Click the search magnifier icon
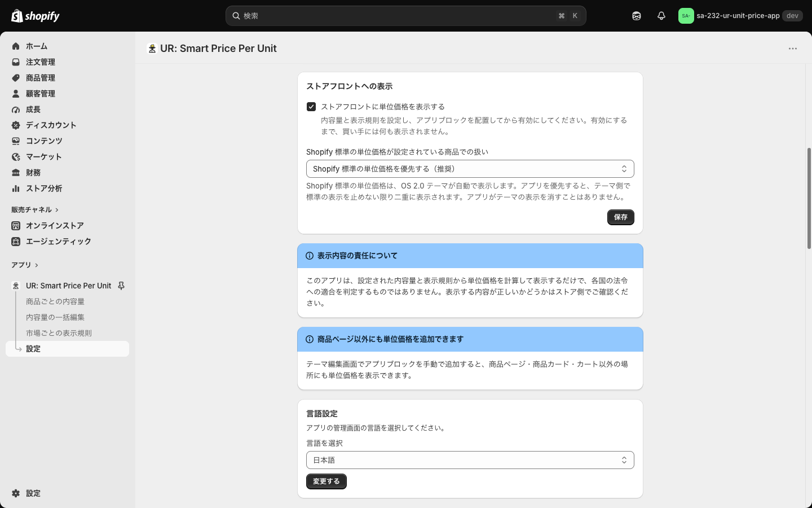 point(236,16)
